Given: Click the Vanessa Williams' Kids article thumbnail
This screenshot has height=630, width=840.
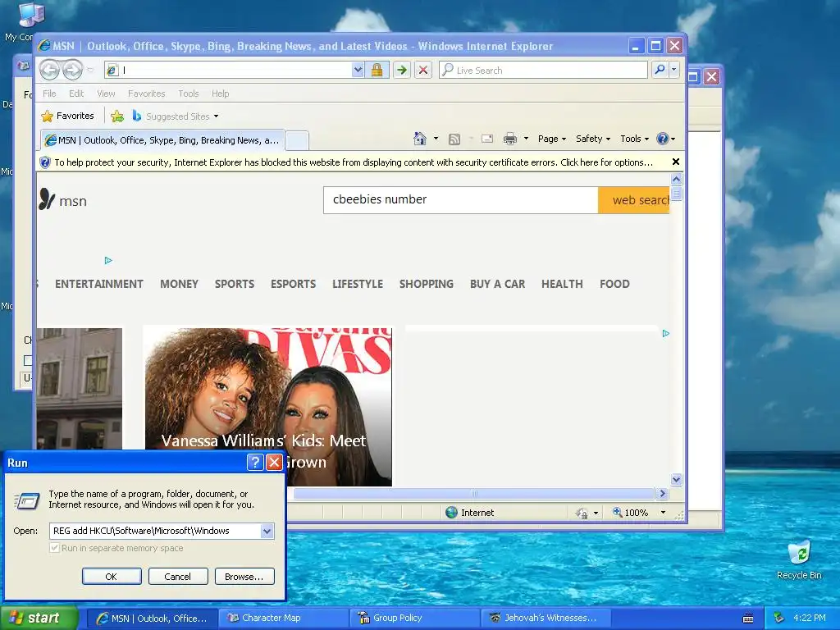Looking at the screenshot, I should (x=268, y=407).
